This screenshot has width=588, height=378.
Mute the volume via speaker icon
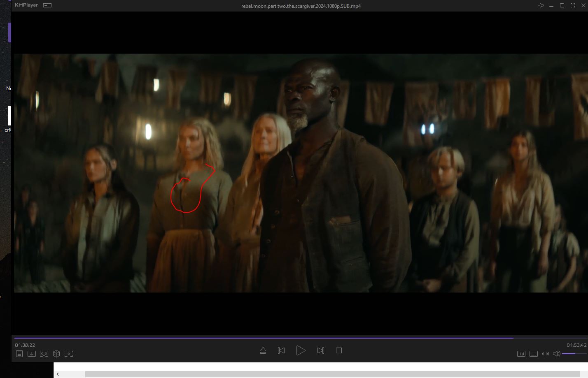[x=556, y=354]
